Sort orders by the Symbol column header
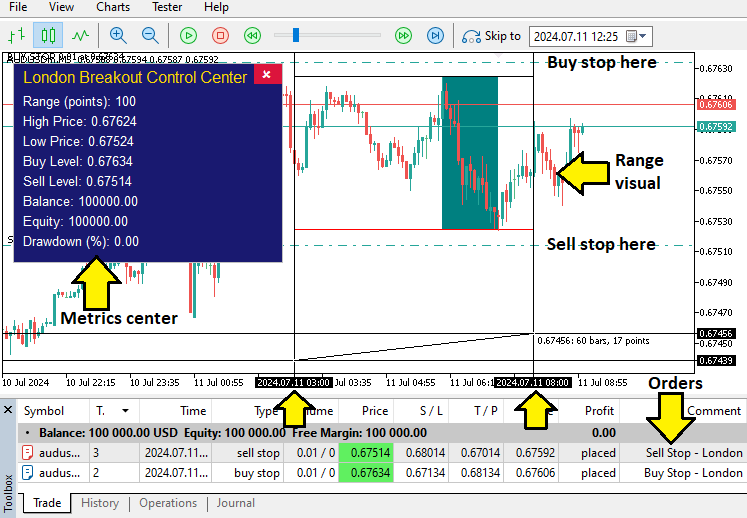The height and width of the screenshot is (518, 747). tap(54, 411)
